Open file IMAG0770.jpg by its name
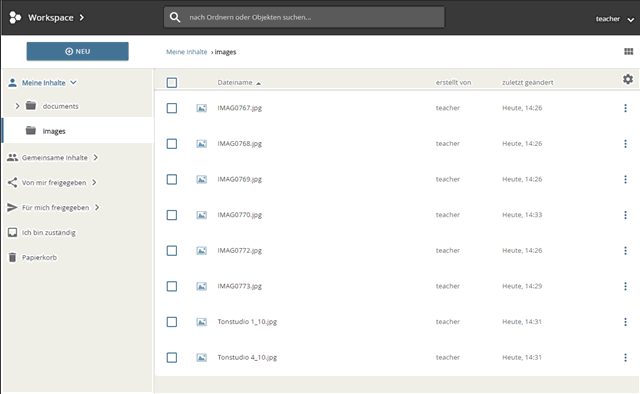This screenshot has height=394, width=640. [x=239, y=215]
